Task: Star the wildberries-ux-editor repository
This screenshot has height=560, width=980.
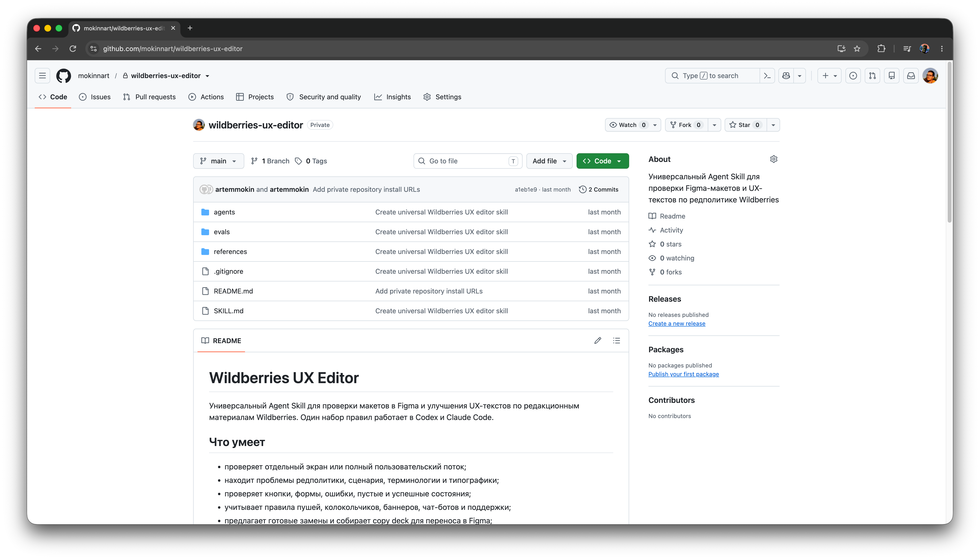Action: coord(746,125)
